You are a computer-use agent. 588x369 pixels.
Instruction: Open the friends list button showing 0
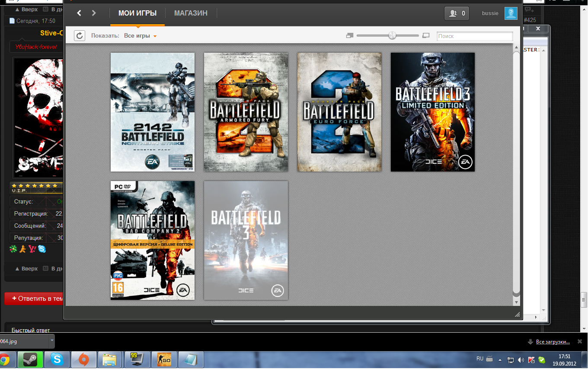point(457,13)
